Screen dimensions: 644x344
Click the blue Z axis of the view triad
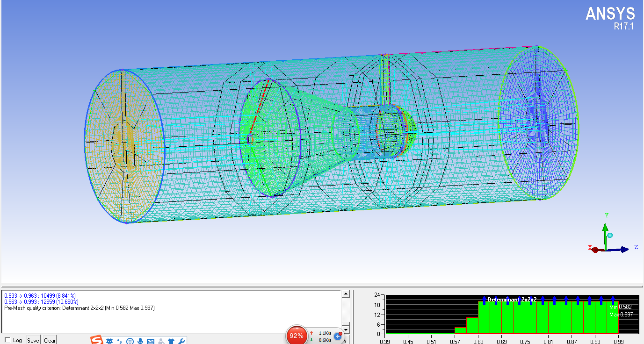coord(620,250)
